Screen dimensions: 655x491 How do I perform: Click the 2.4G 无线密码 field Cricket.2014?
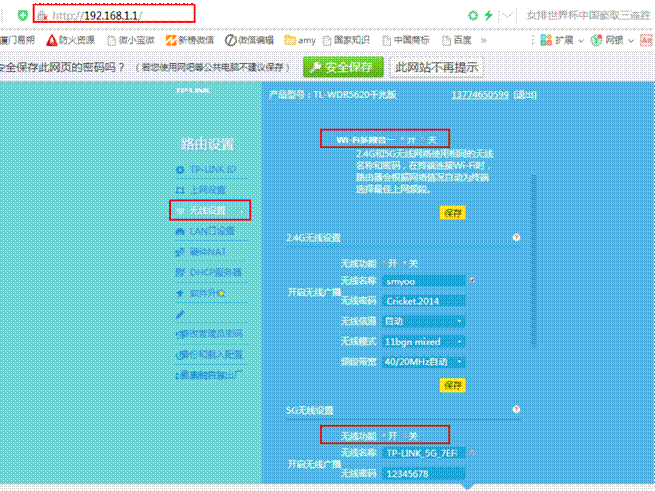coord(424,300)
